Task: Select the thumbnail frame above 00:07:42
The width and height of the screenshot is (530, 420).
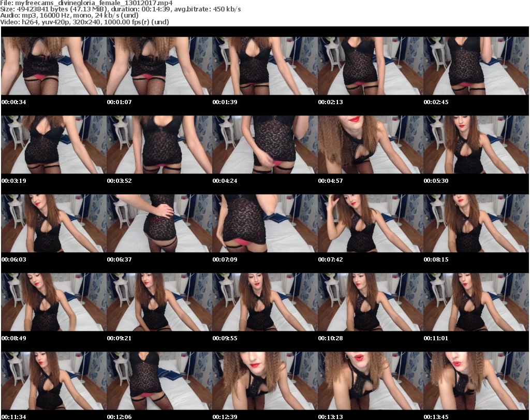Action: (x=371, y=224)
